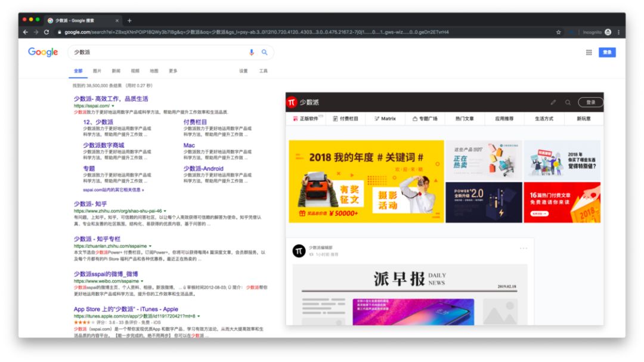Screen dimensions: 644x362
Task: Switch to the 图片 search tab
Action: point(97,71)
